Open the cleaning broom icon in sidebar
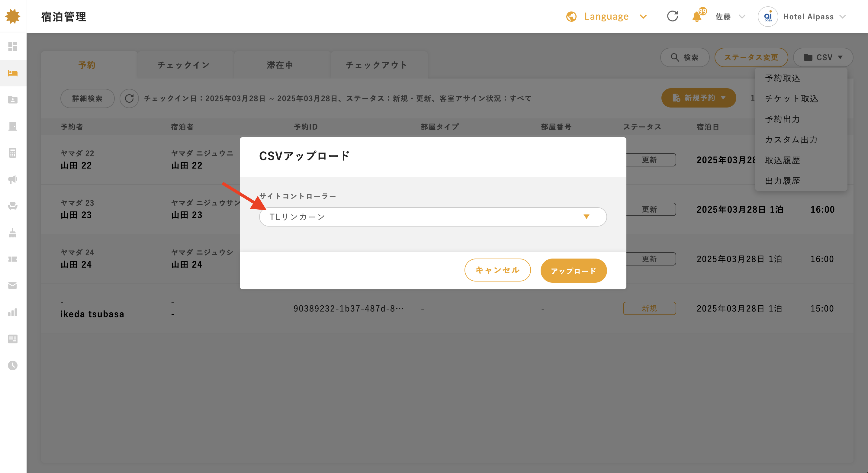This screenshot has width=868, height=473. click(13, 233)
